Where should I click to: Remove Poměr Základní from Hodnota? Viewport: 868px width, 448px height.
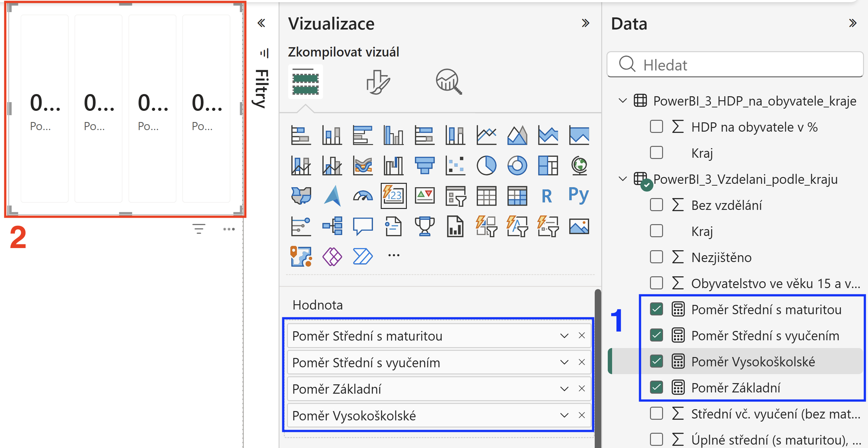pyautogui.click(x=582, y=389)
